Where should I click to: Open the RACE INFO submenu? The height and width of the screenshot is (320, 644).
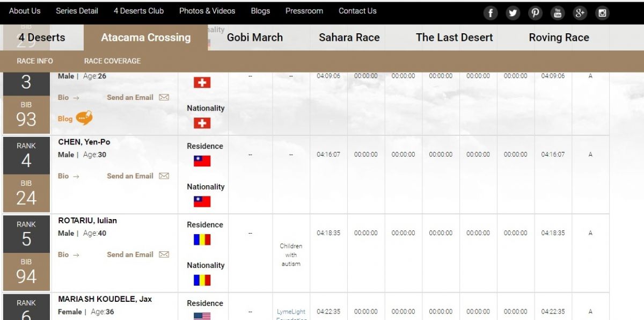tap(35, 61)
